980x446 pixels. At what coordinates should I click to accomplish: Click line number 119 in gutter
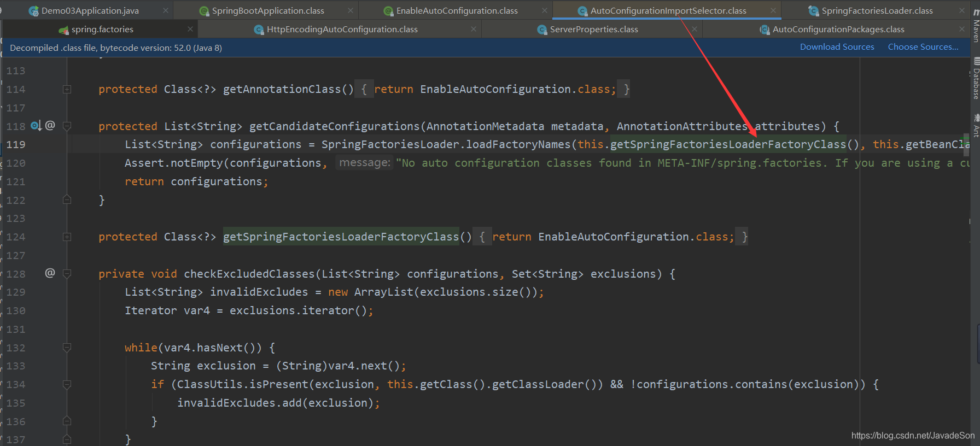pyautogui.click(x=16, y=144)
